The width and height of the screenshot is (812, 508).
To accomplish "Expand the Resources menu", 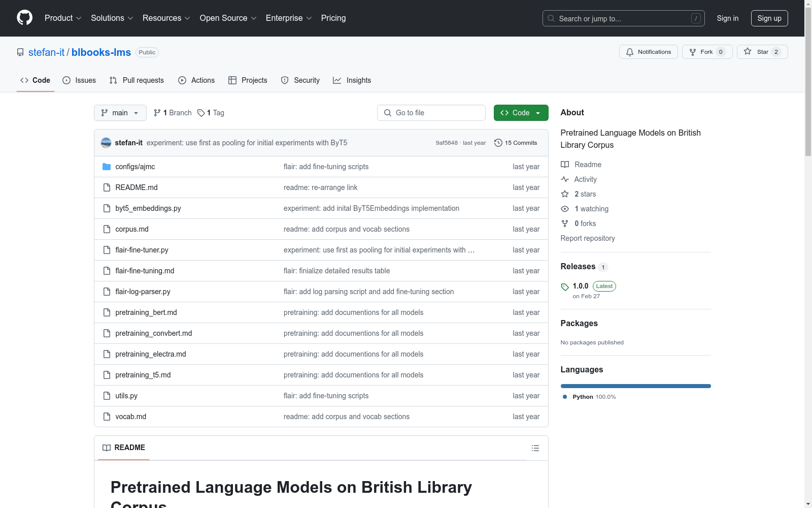I will tap(166, 18).
